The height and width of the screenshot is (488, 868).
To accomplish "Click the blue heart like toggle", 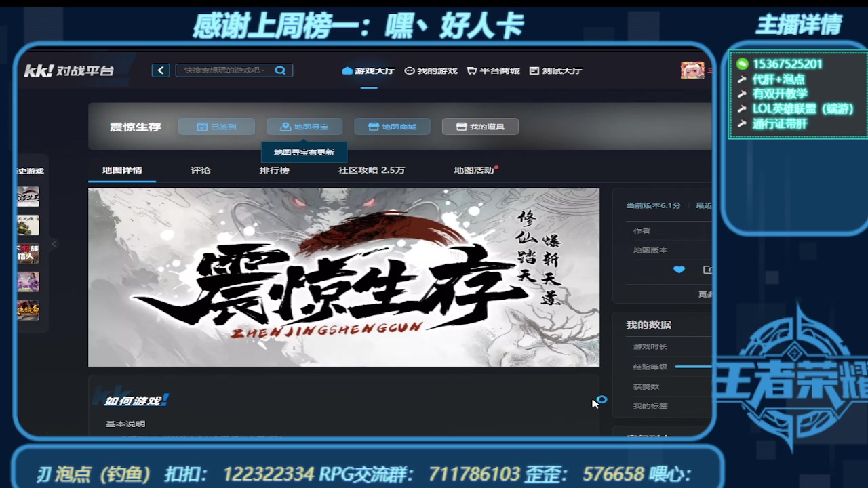I will (679, 269).
